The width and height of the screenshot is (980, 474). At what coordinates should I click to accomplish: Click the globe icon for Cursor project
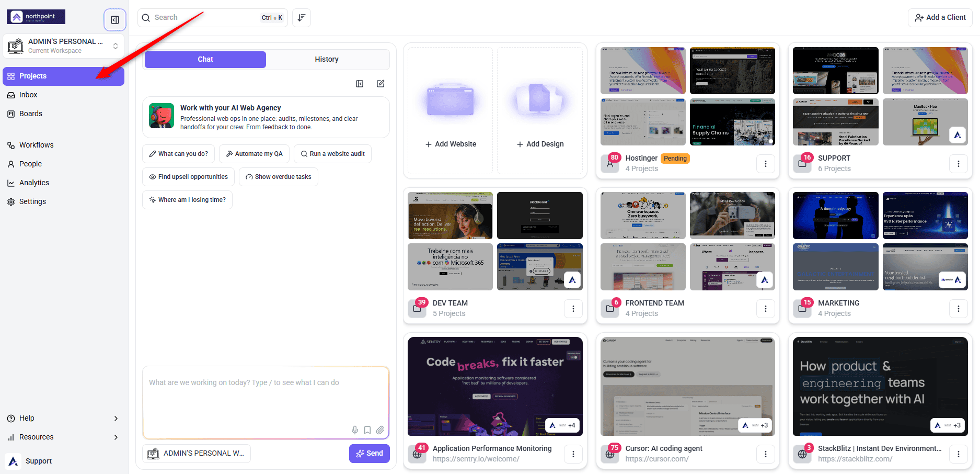(x=609, y=454)
